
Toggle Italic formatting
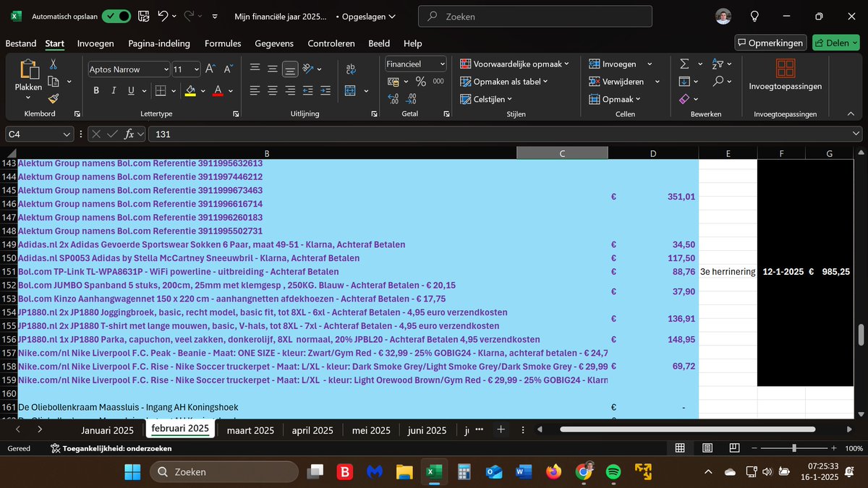114,90
